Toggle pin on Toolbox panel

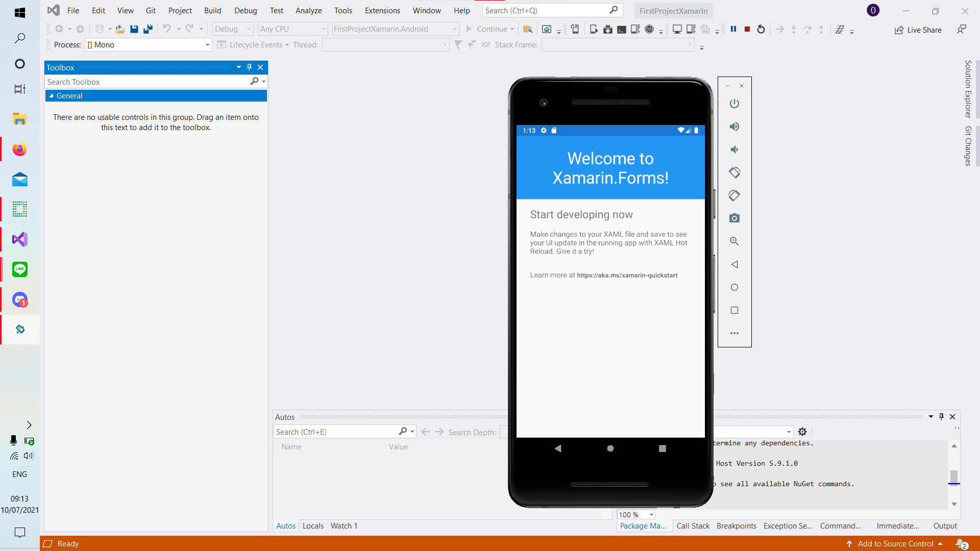(x=249, y=67)
